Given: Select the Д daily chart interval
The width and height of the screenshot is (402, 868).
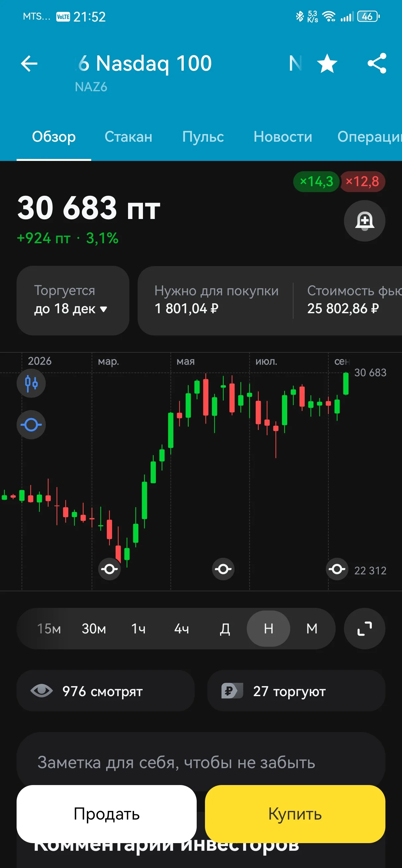Looking at the screenshot, I should (225, 628).
